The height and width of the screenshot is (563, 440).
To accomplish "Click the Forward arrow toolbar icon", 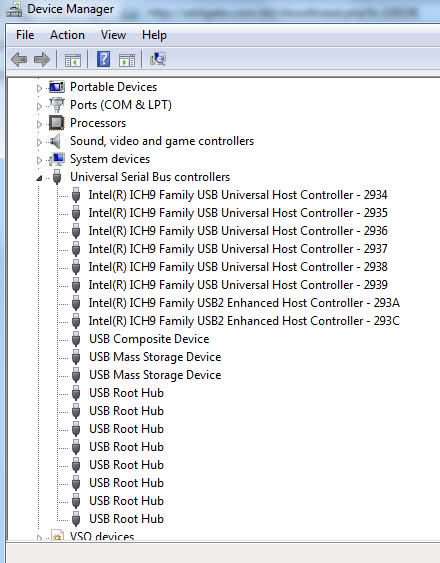I will 42,59.
